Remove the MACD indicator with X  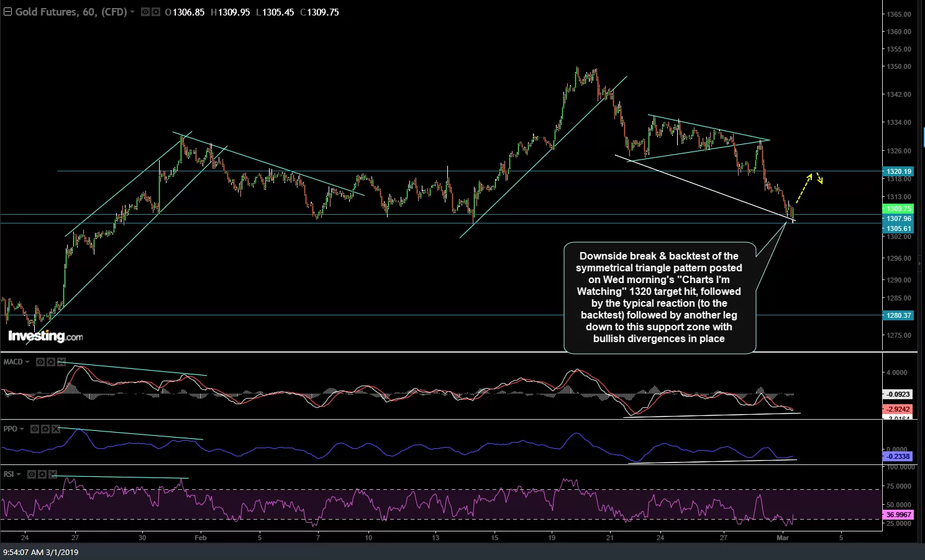pos(62,362)
